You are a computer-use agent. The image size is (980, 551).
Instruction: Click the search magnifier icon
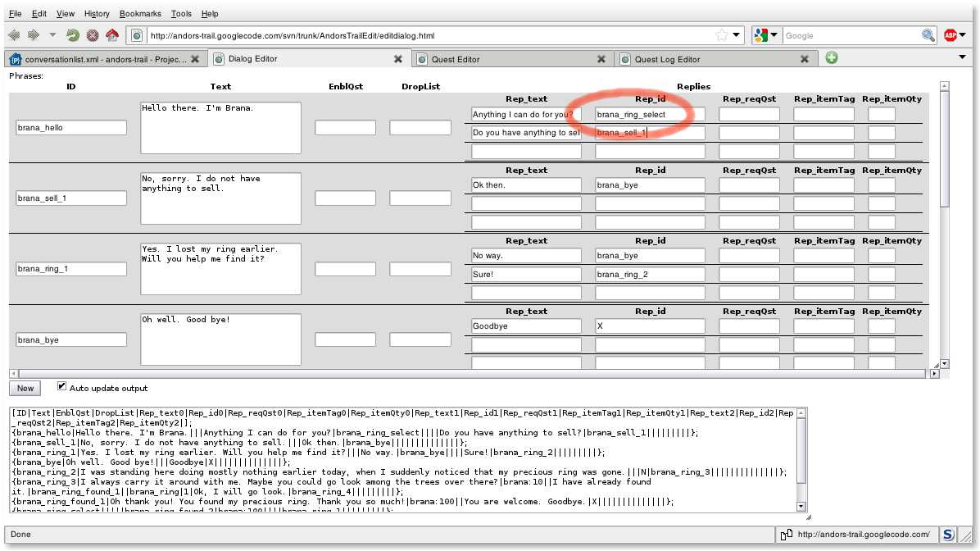coord(928,35)
